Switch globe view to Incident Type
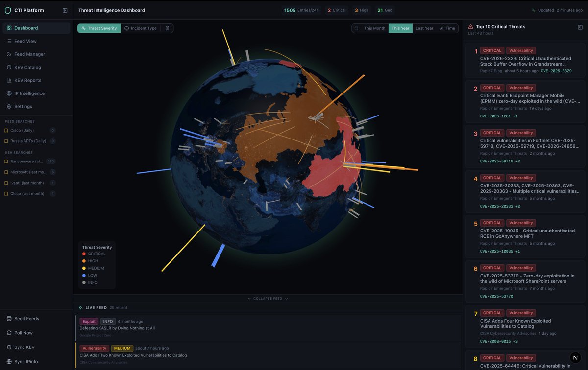The width and height of the screenshot is (588, 370). point(141,28)
